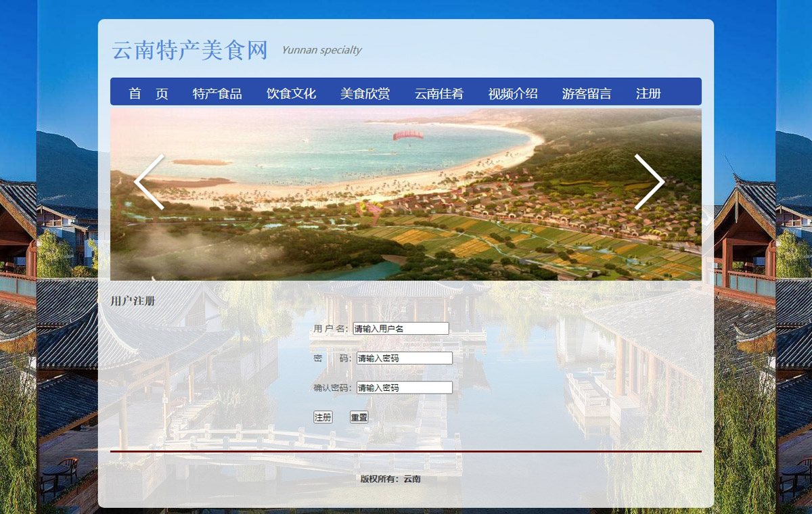Navigate to 云南佳肴 section
Screen dimensions: 812x514
(x=439, y=93)
